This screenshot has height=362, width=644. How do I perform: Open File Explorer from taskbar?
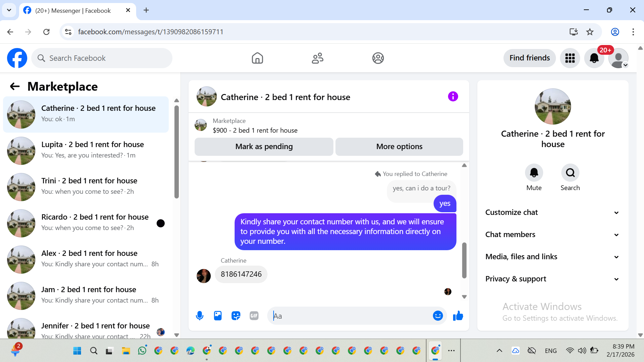click(x=126, y=351)
